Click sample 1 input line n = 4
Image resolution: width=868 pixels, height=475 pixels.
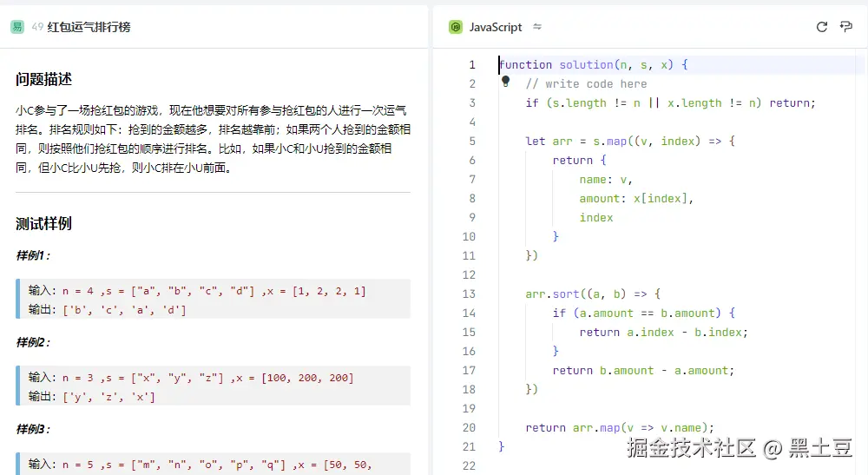(197, 291)
